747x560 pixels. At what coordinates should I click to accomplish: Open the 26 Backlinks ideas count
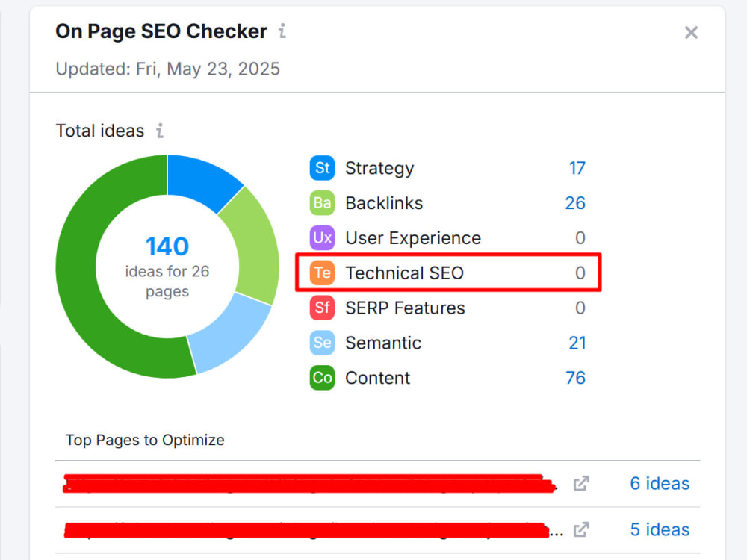575,203
